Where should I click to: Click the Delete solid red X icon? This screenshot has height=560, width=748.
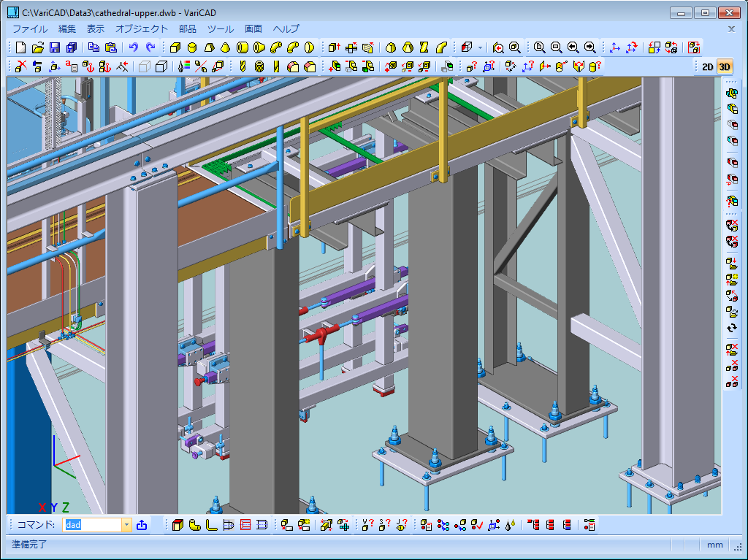(21, 66)
